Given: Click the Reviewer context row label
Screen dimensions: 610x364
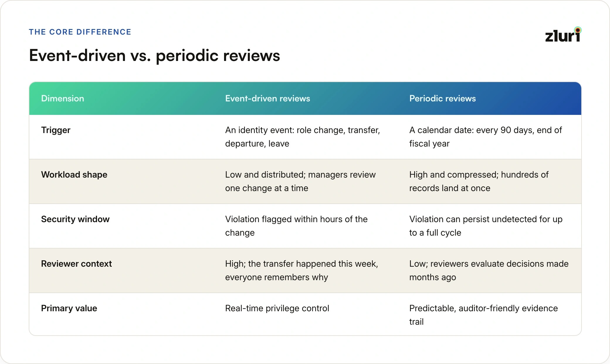Looking at the screenshot, I should 77,264.
